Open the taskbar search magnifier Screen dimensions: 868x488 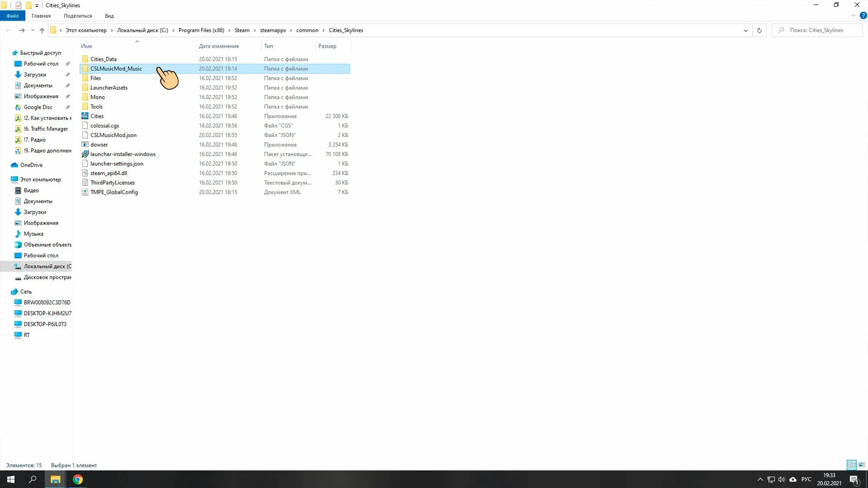click(33, 479)
